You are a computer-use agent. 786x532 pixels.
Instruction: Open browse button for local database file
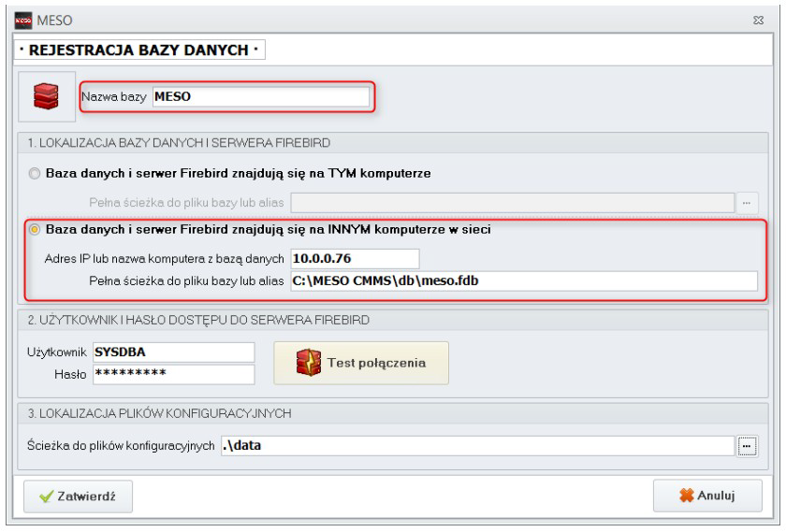pos(746,200)
